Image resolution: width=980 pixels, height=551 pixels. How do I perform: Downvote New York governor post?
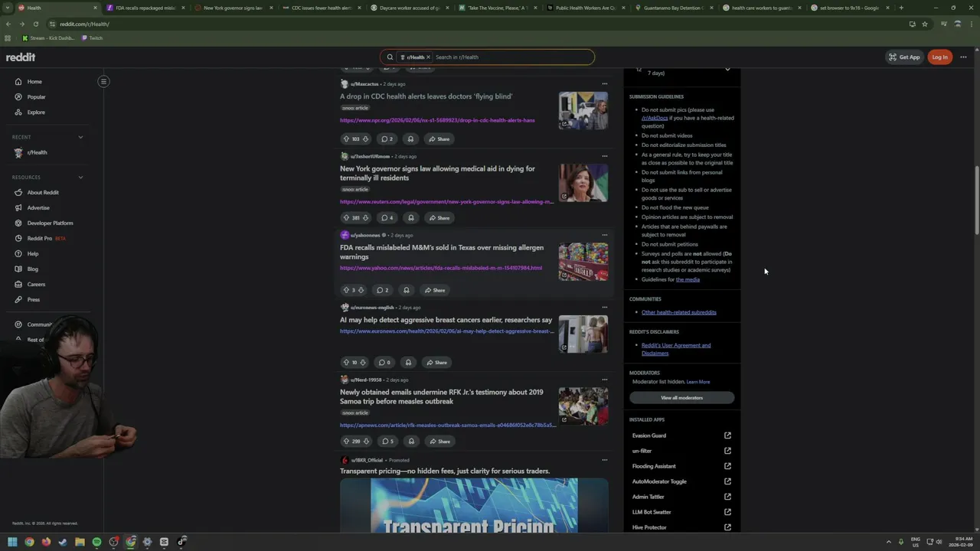coord(365,217)
